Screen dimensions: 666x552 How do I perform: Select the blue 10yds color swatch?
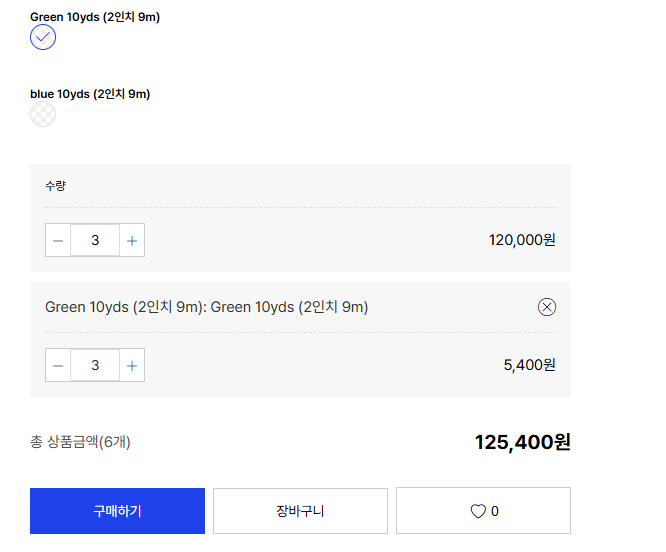click(43, 114)
